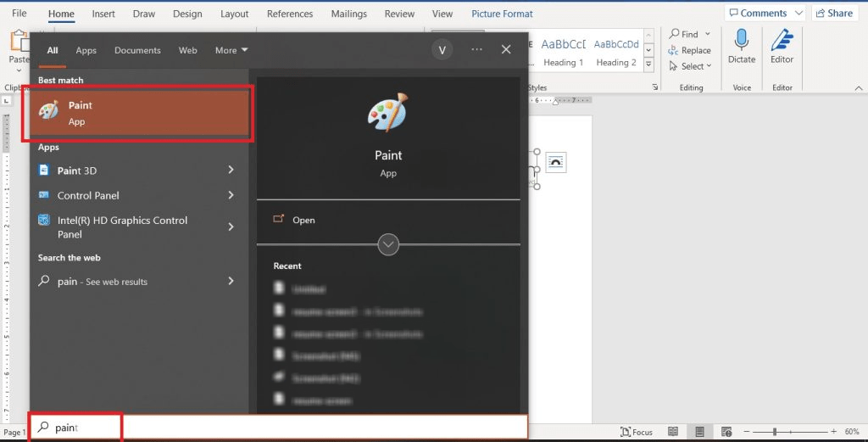The width and height of the screenshot is (868, 442).
Task: Click Replace in the Editing group
Action: tap(689, 50)
